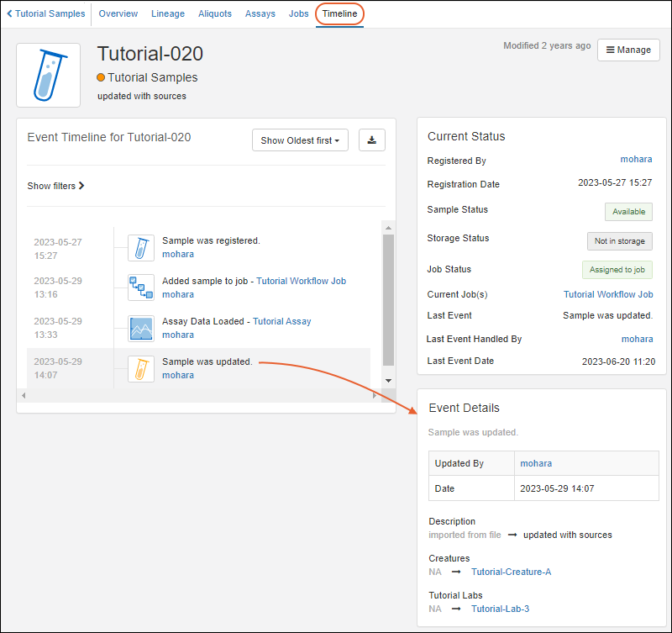Screen dimensions: 672x633
Task: Expand the Show filters section
Action: [55, 186]
